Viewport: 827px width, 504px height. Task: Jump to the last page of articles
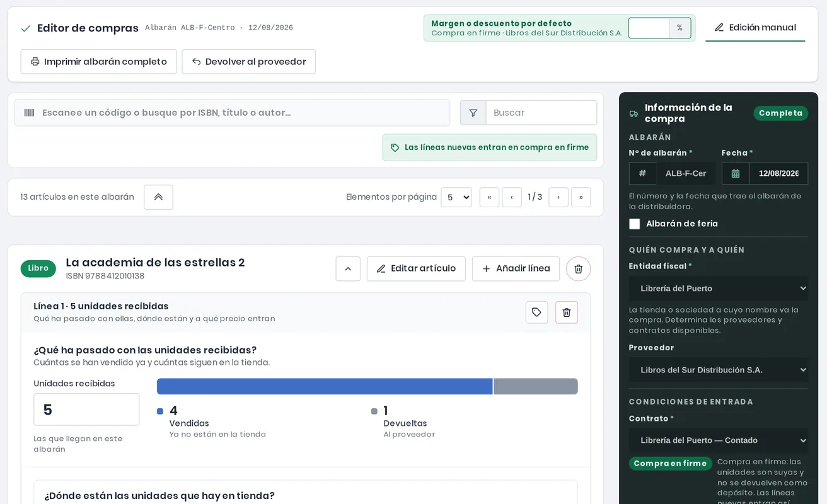(x=581, y=197)
